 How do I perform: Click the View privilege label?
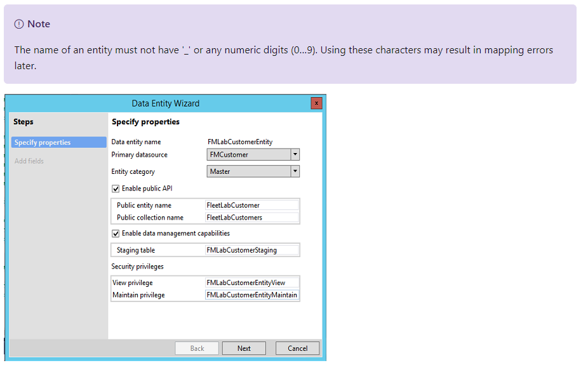tap(133, 282)
